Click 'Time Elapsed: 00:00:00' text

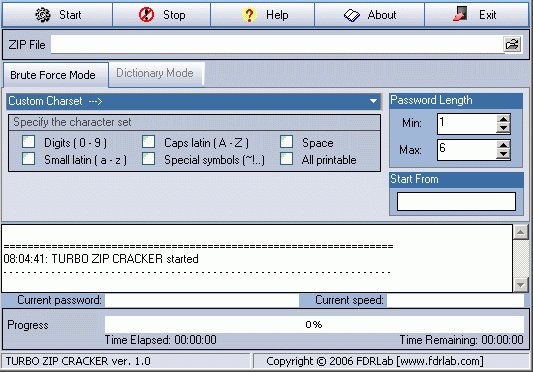[160, 340]
